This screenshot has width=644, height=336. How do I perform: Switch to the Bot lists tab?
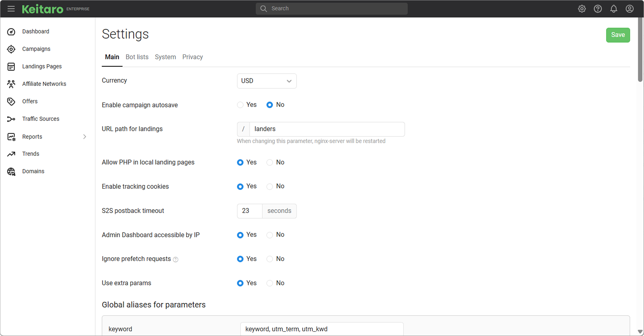coord(137,57)
